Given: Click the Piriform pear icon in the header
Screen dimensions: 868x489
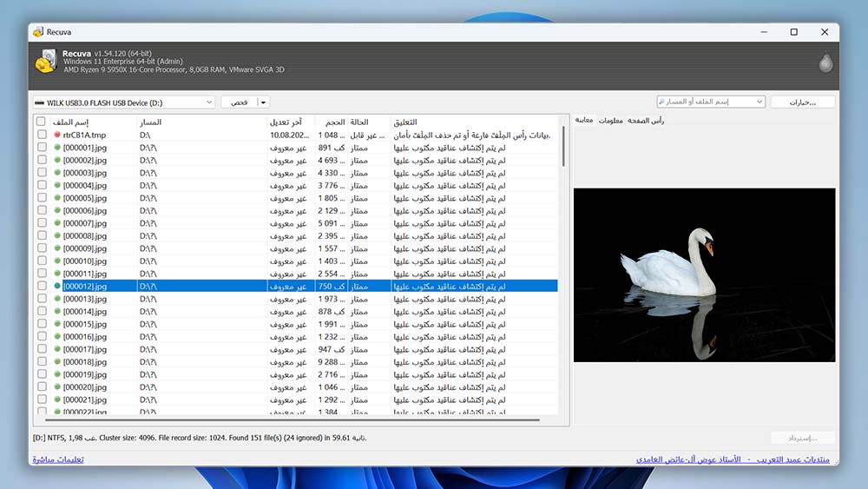Looking at the screenshot, I should (x=825, y=62).
